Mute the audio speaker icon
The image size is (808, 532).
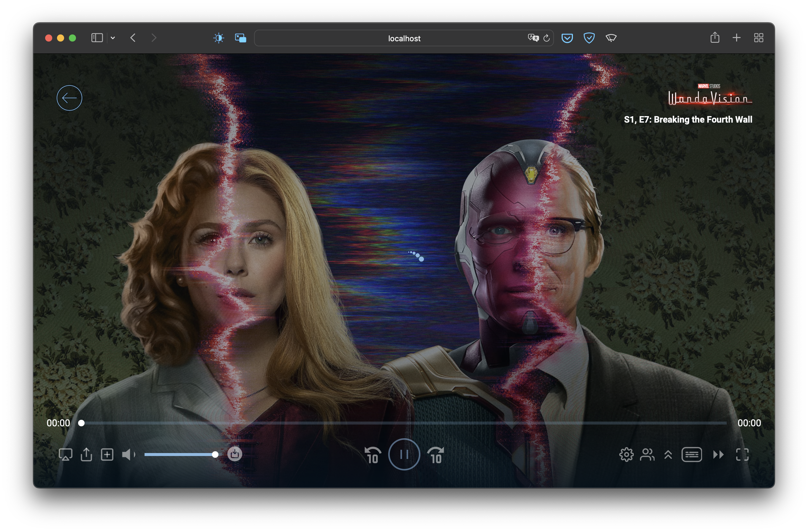click(128, 454)
